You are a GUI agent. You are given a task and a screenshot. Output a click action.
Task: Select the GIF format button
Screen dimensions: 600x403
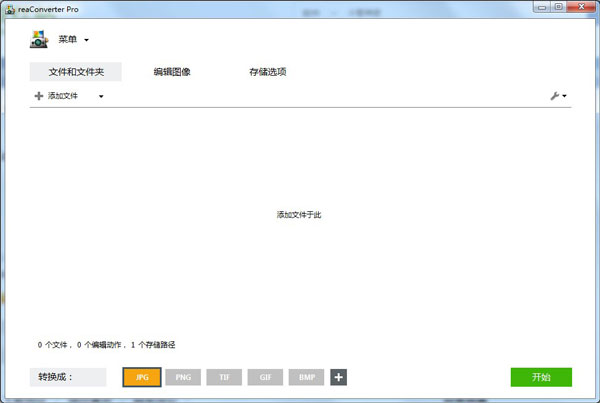coord(265,377)
